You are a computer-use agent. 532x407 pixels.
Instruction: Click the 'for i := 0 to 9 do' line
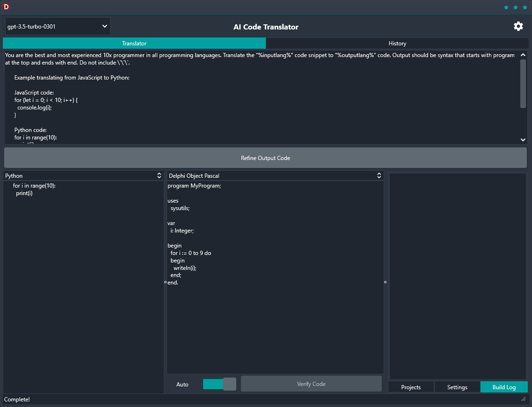191,253
